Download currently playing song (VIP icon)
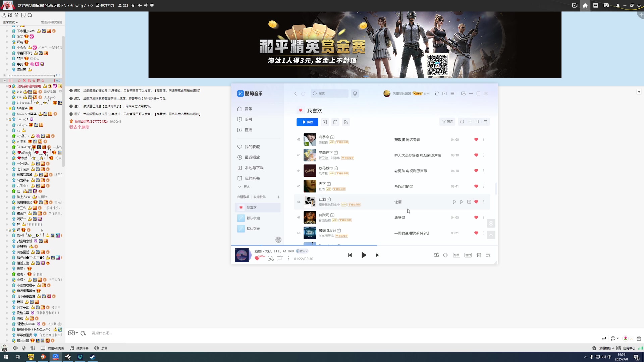 pos(271,258)
